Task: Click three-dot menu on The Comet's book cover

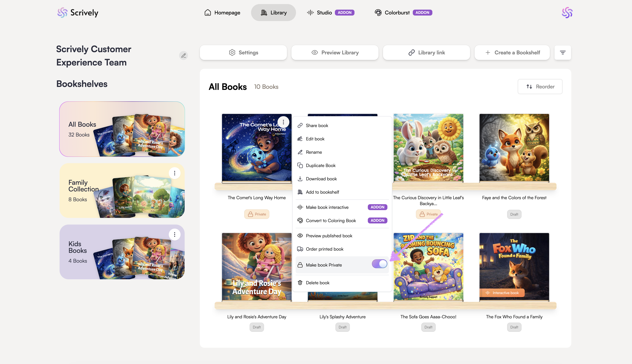Action: pyautogui.click(x=283, y=122)
